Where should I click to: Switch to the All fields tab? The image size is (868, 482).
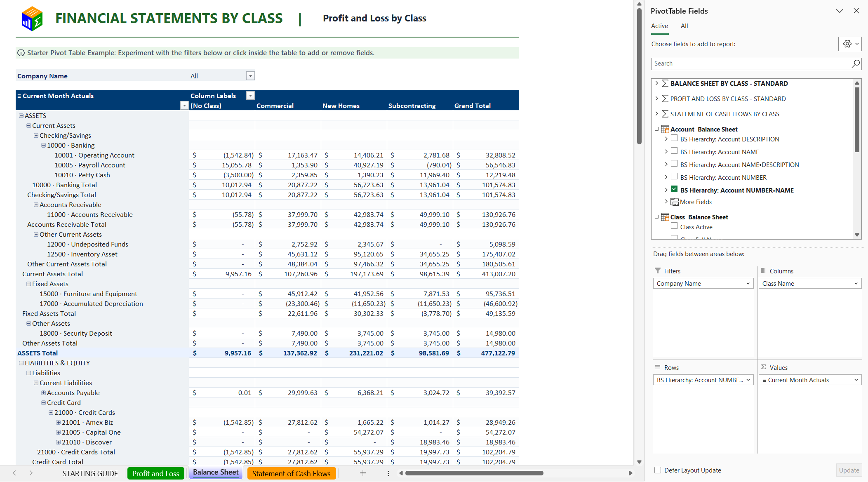coord(684,26)
